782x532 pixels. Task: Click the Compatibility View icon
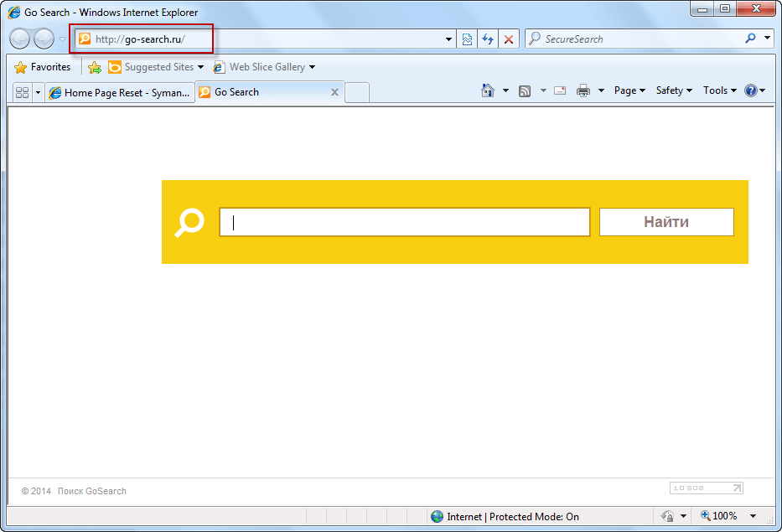(x=467, y=39)
